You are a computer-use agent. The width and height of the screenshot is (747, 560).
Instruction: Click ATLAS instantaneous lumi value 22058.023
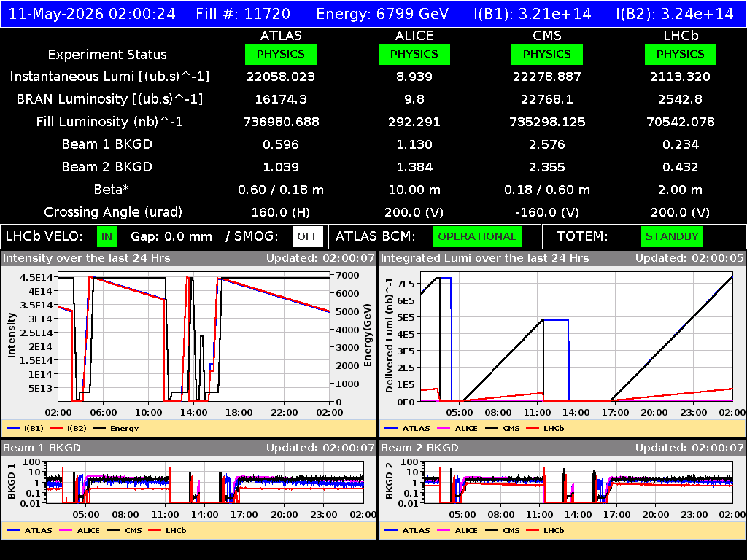coord(281,77)
